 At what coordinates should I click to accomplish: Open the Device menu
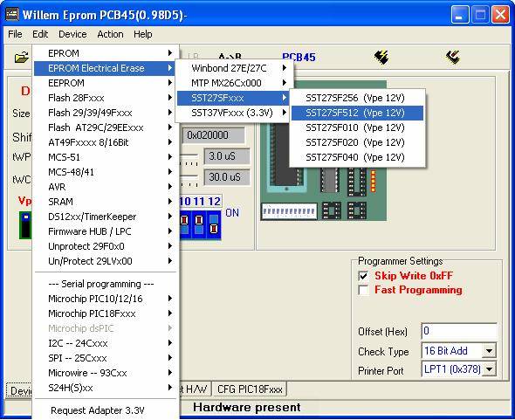point(72,34)
